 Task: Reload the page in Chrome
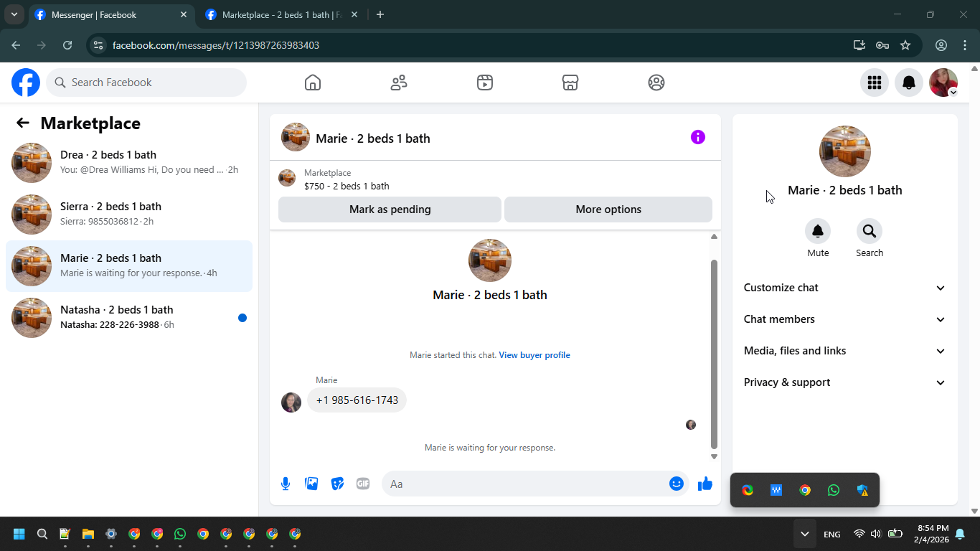click(67, 45)
